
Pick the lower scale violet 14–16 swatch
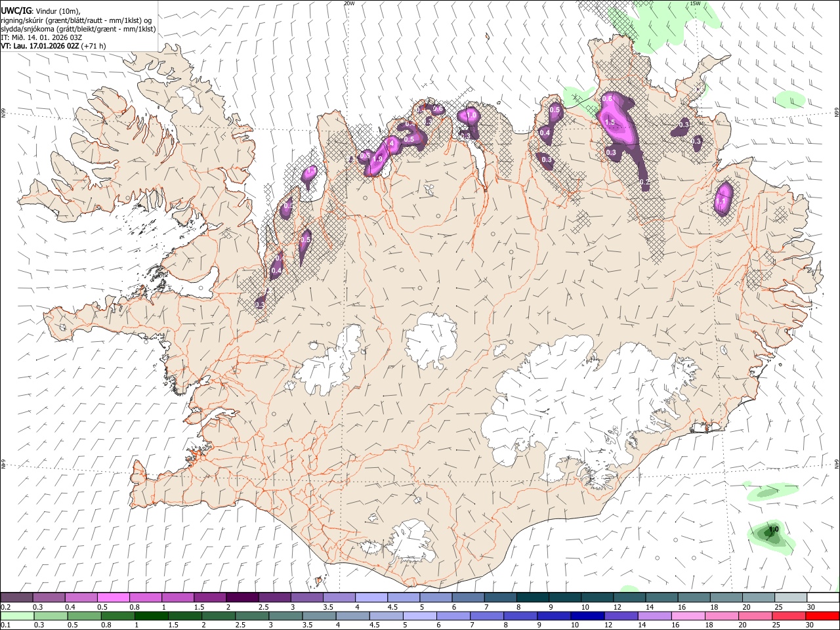[x=654, y=616]
